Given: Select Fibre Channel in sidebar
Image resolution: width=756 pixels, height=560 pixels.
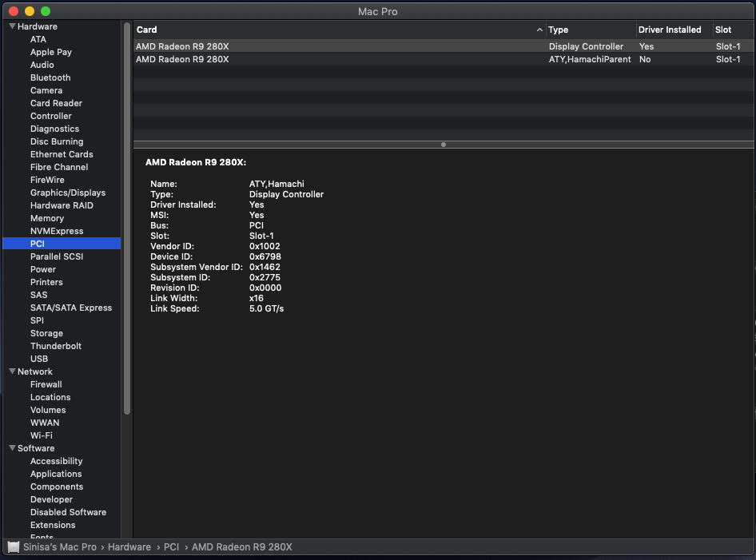Looking at the screenshot, I should pyautogui.click(x=59, y=167).
